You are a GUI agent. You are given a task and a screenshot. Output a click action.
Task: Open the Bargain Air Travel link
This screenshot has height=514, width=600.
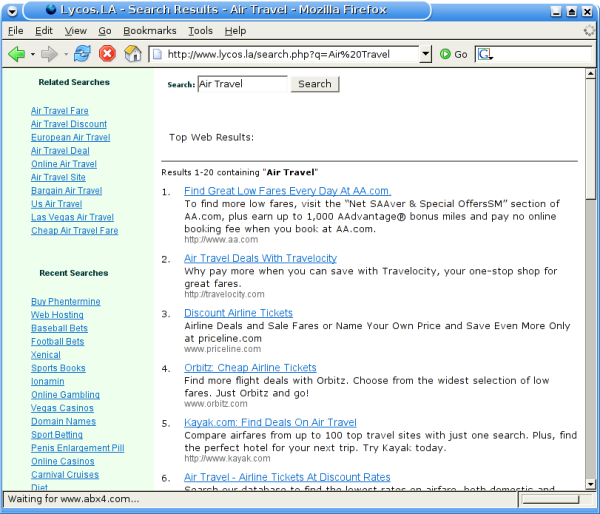[x=67, y=191]
